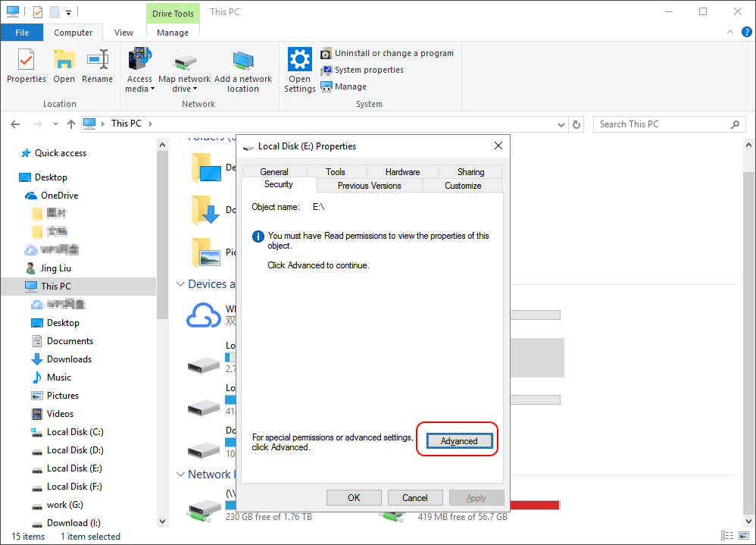
Task: Open the Access media dropdown
Action: [139, 70]
